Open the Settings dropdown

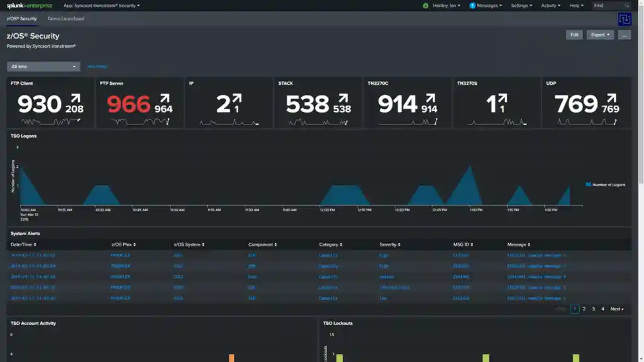pyautogui.click(x=521, y=6)
